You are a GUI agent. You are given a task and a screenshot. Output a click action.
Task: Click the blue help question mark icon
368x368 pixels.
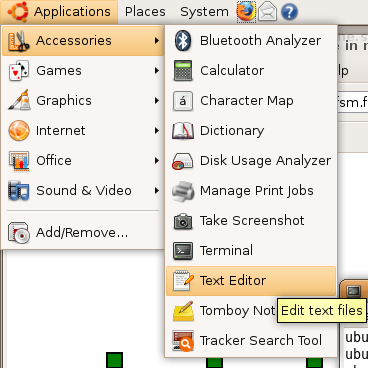(289, 12)
